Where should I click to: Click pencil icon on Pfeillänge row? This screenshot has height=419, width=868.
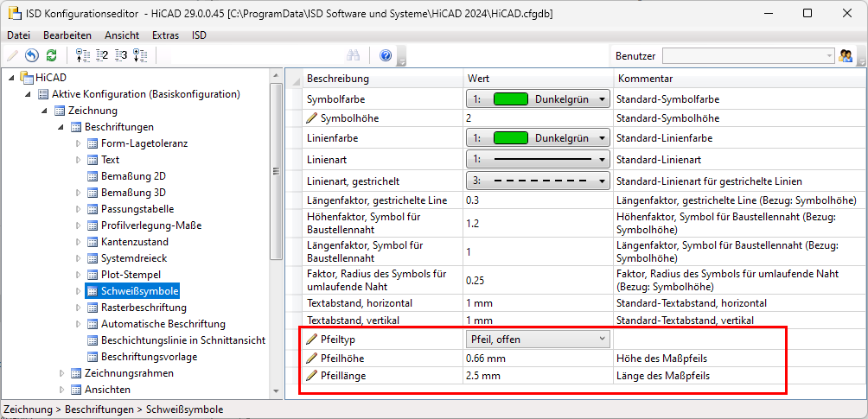click(x=312, y=376)
